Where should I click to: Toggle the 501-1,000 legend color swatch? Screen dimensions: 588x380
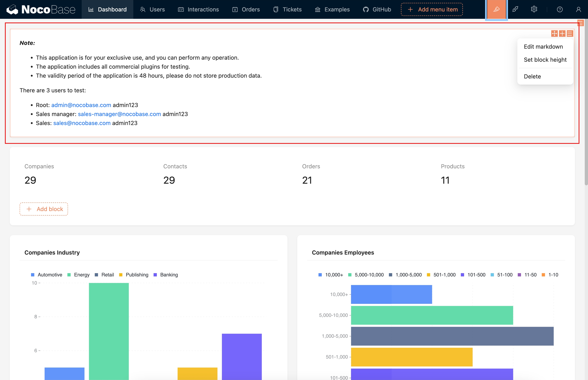[x=429, y=275]
